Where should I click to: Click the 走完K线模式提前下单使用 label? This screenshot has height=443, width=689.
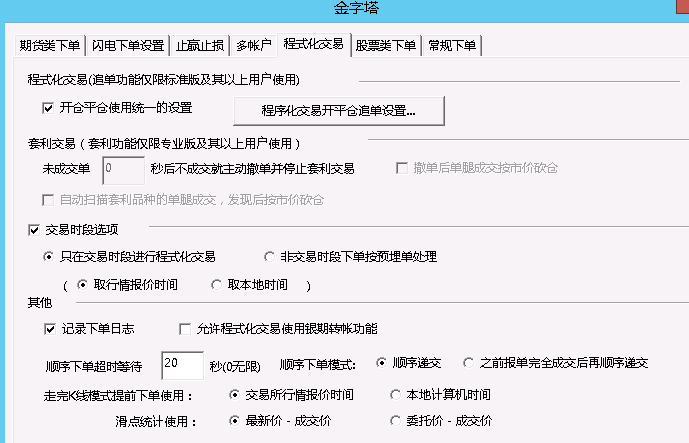click(118, 396)
